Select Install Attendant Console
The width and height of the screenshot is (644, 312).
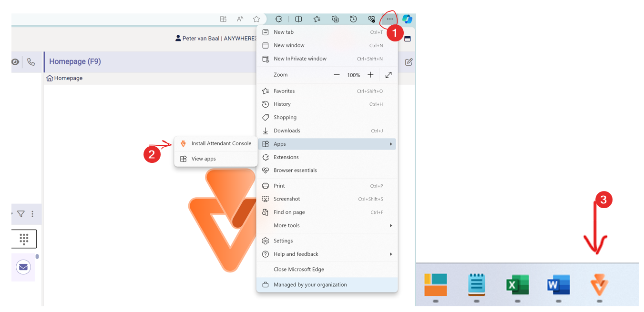(x=221, y=143)
